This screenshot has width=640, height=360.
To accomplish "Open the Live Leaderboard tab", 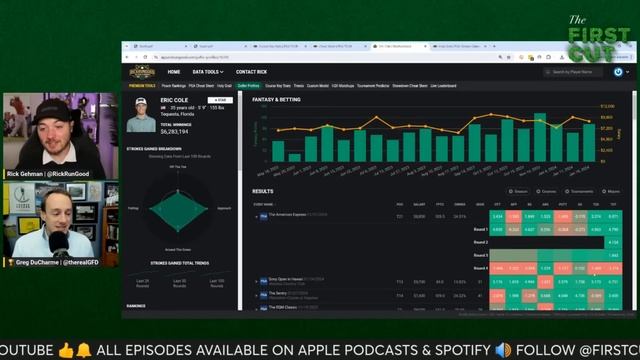I will pyautogui.click(x=443, y=86).
